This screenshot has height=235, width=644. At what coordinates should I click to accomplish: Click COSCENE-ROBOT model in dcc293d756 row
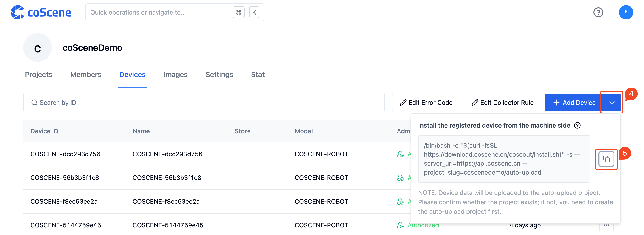click(321, 154)
